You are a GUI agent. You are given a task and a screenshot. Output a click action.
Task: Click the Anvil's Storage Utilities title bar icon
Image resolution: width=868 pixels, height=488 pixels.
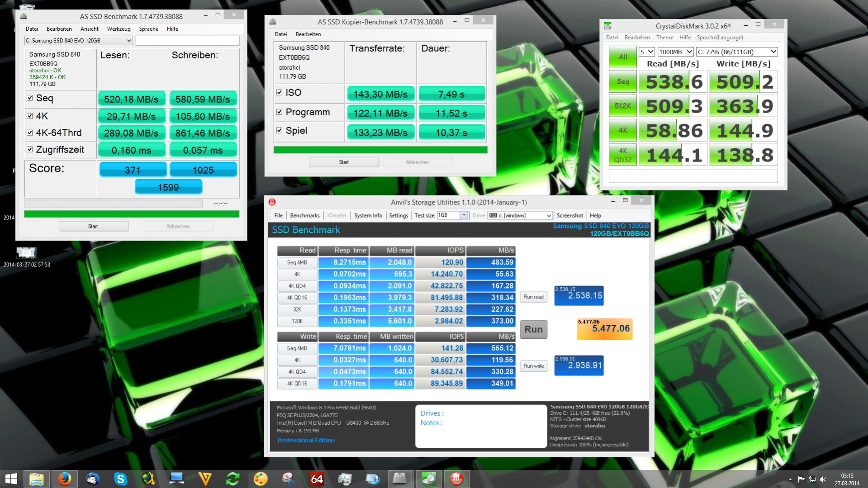point(272,202)
